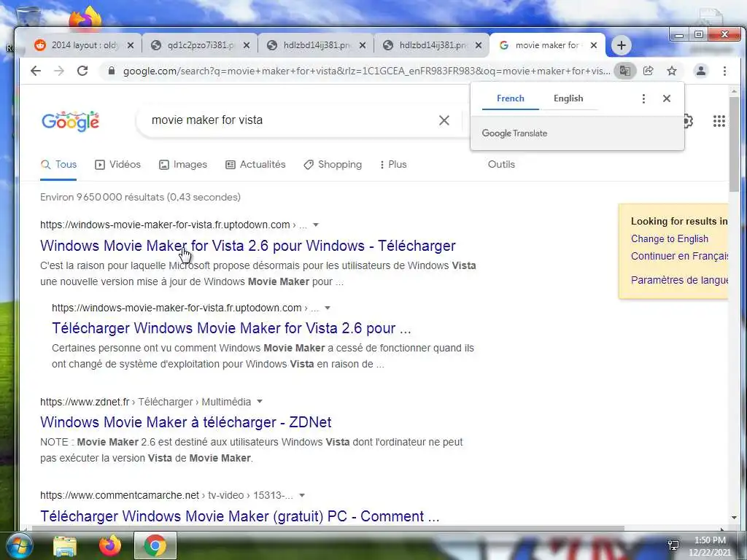Click 'Change to English' link

(x=670, y=239)
